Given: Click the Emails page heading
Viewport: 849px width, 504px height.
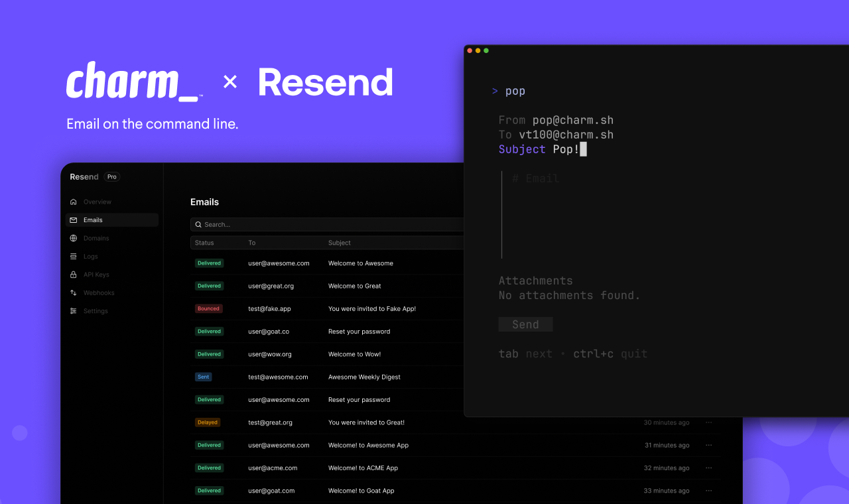Looking at the screenshot, I should pyautogui.click(x=204, y=202).
